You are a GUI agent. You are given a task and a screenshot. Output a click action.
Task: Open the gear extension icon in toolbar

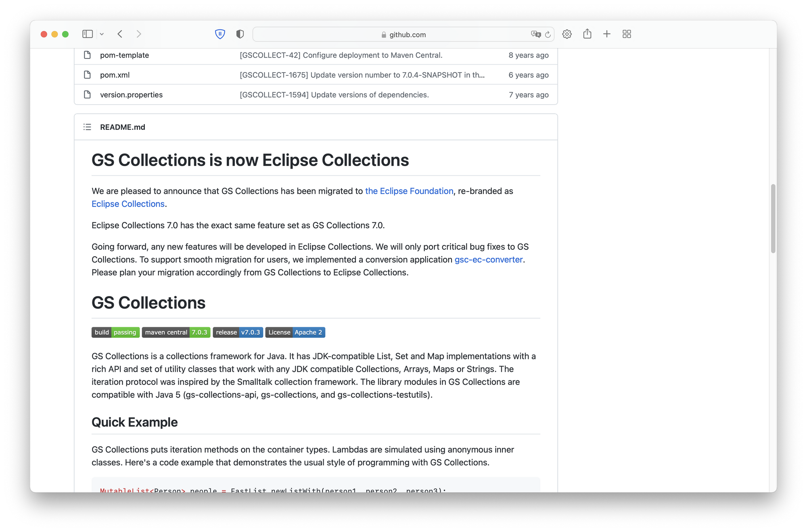(567, 34)
